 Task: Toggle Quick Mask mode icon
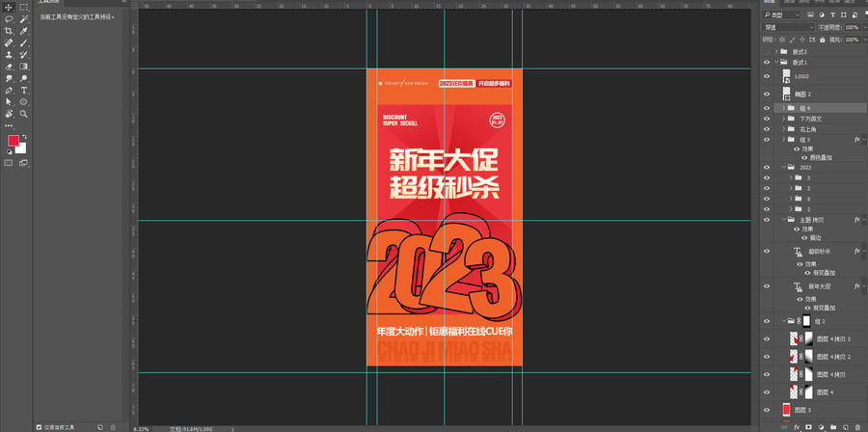(x=9, y=163)
